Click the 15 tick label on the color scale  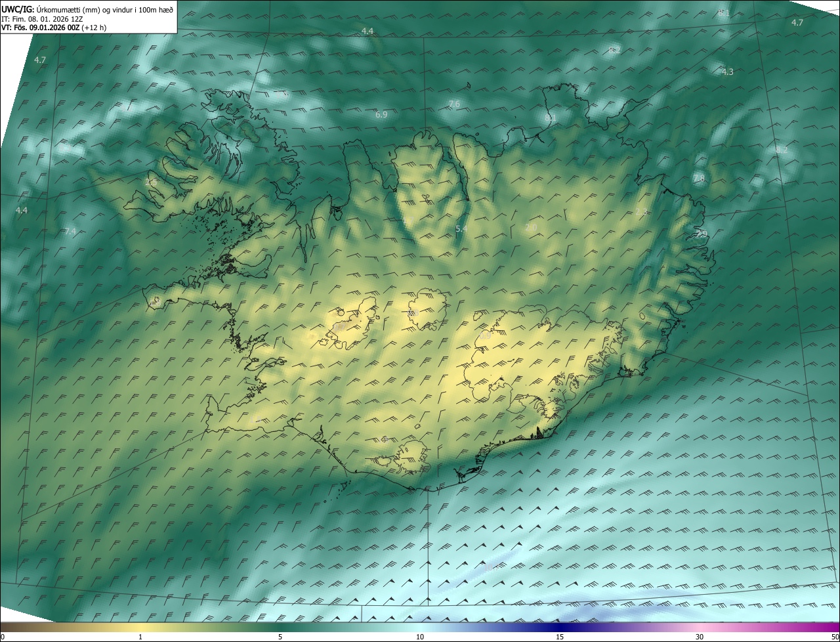[x=560, y=637]
